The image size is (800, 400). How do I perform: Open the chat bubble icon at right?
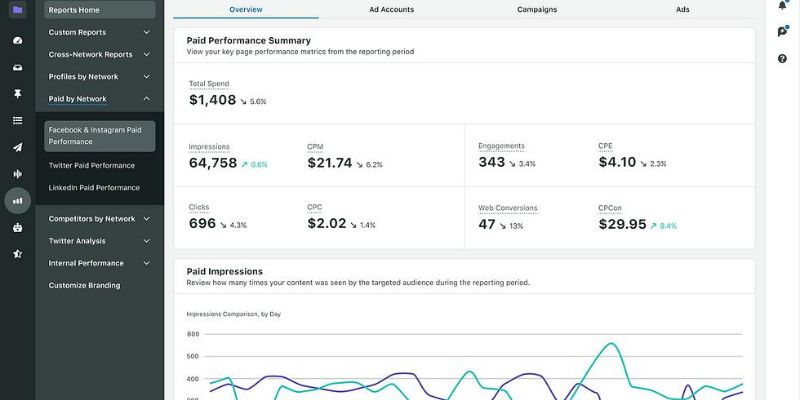click(x=783, y=32)
